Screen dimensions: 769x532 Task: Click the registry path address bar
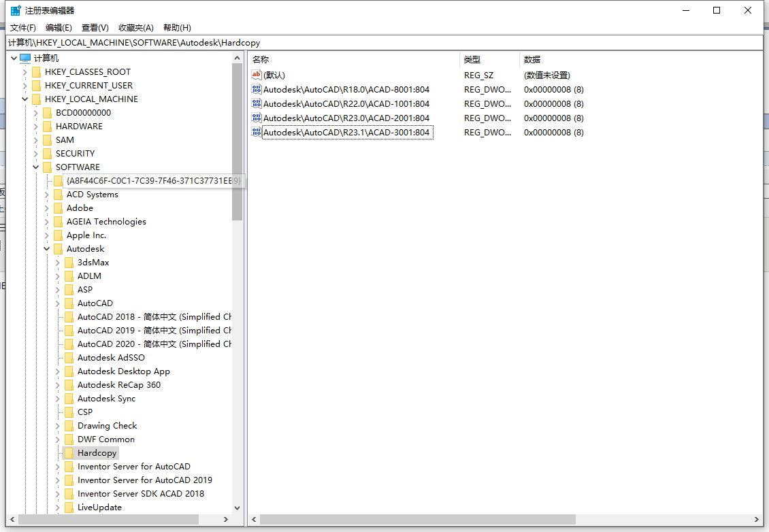[384, 43]
